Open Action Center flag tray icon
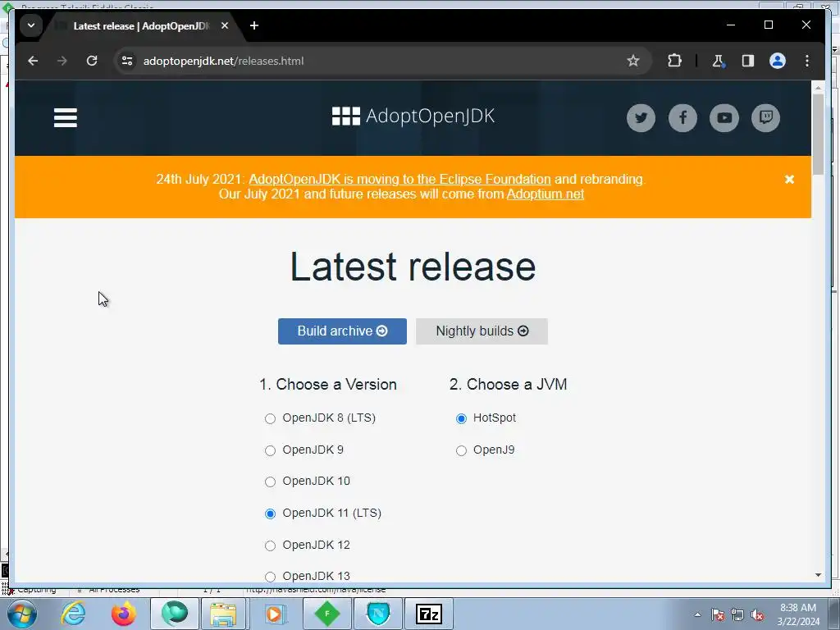This screenshot has width=840, height=630. [718, 614]
